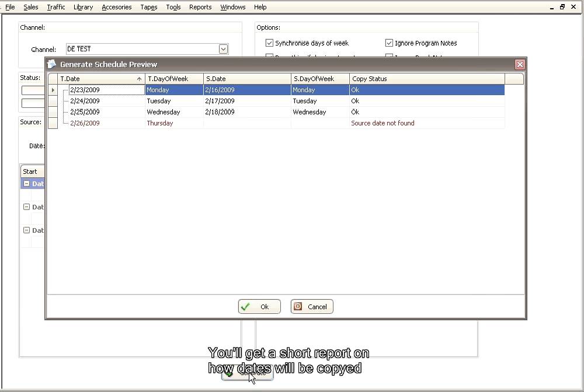Open the Reports menu
This screenshot has height=392, width=584.
(x=200, y=7)
